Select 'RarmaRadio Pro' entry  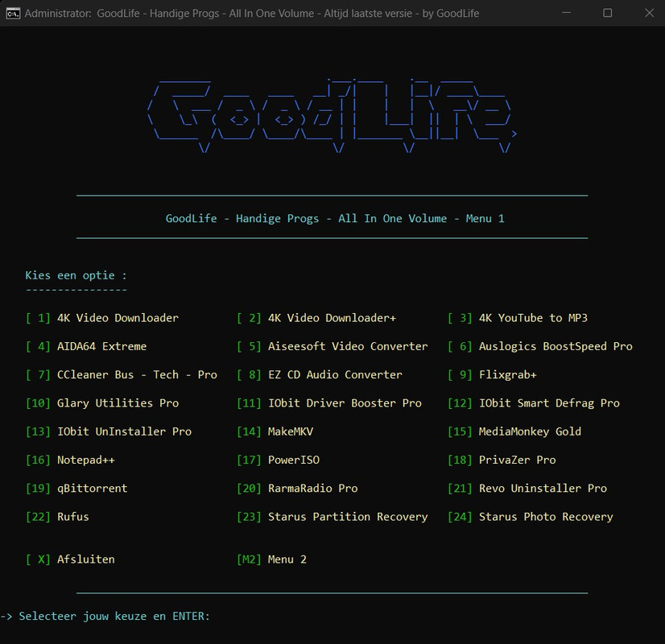tap(297, 489)
